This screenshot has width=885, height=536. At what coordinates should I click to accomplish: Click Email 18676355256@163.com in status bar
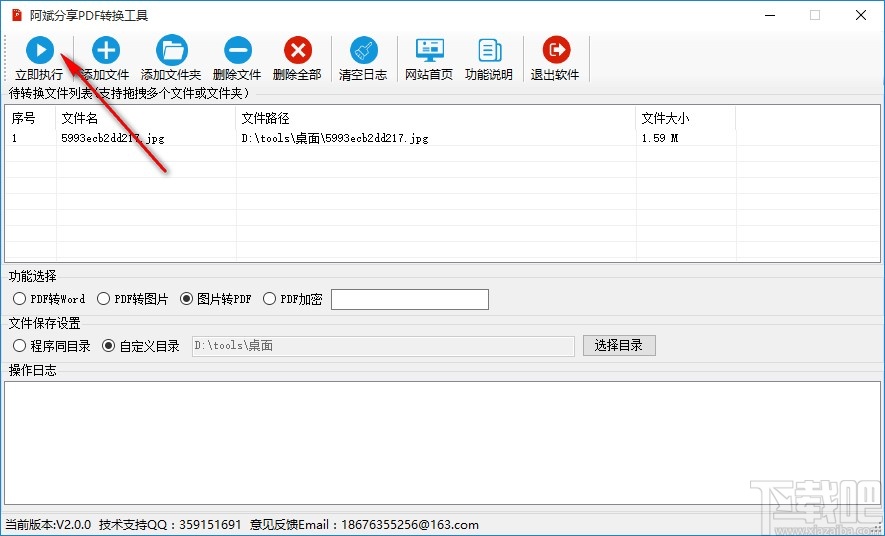410,525
